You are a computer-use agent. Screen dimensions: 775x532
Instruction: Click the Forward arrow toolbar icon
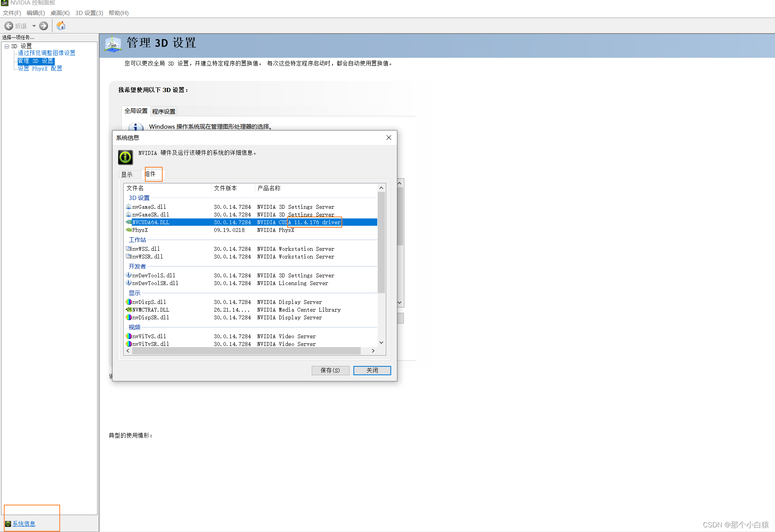coord(44,26)
